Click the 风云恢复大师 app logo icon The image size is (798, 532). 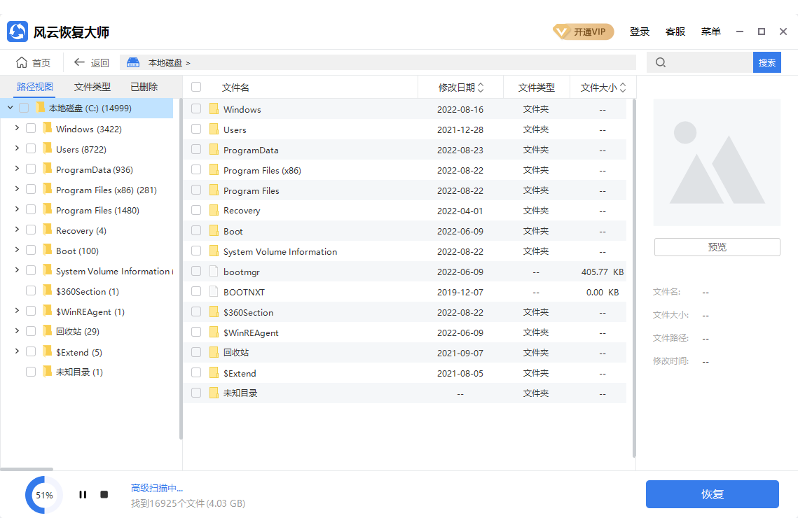(x=18, y=31)
